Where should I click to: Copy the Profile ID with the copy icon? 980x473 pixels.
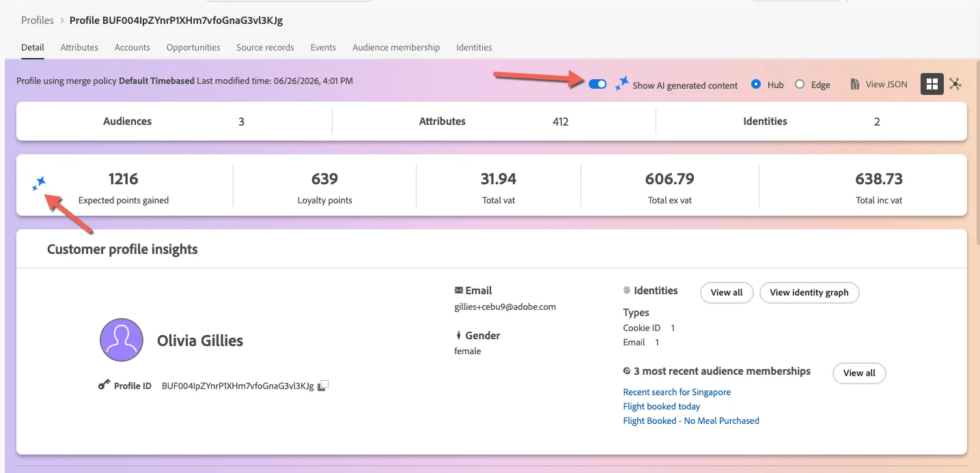(x=324, y=386)
